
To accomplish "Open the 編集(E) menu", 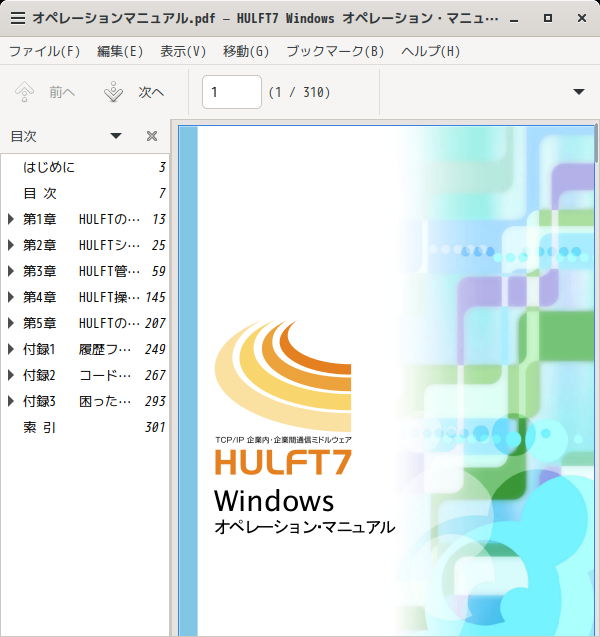I will pos(120,52).
